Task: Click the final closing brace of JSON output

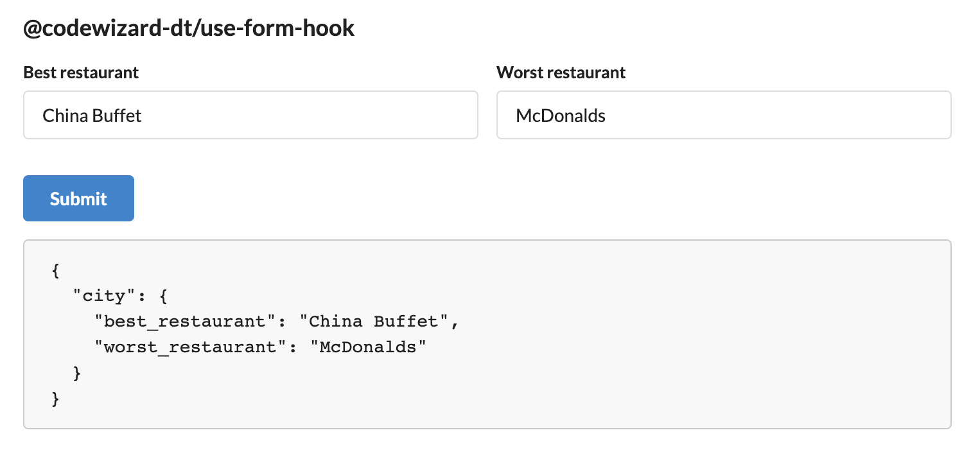Action: click(x=56, y=399)
